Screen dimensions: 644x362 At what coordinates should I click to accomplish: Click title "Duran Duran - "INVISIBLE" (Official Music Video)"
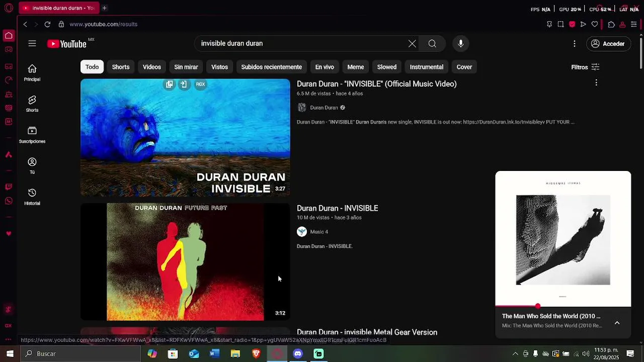pyautogui.click(x=377, y=84)
